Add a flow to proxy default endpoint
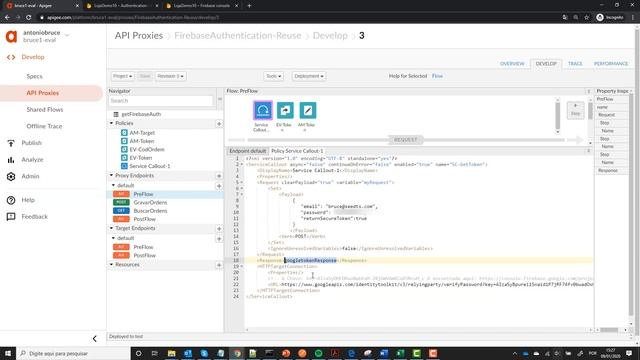The image size is (640, 360). (219, 186)
